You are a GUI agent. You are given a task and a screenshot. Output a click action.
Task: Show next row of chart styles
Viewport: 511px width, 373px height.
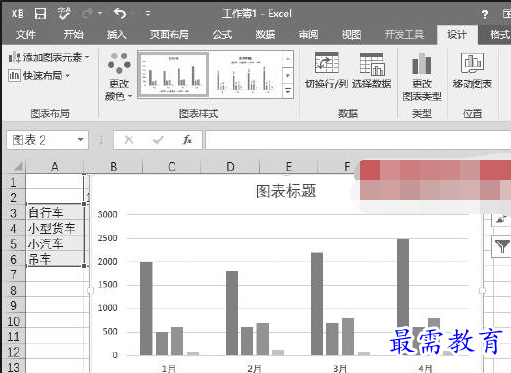(288, 75)
